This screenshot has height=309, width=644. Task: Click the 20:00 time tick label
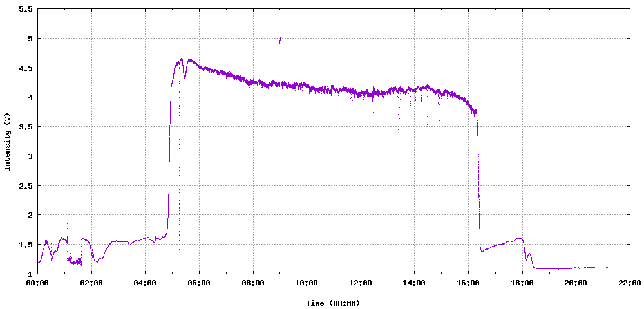[576, 283]
